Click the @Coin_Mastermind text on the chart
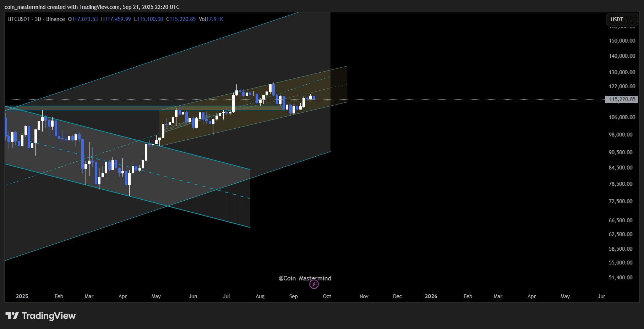The image size is (644, 329). coord(305,278)
